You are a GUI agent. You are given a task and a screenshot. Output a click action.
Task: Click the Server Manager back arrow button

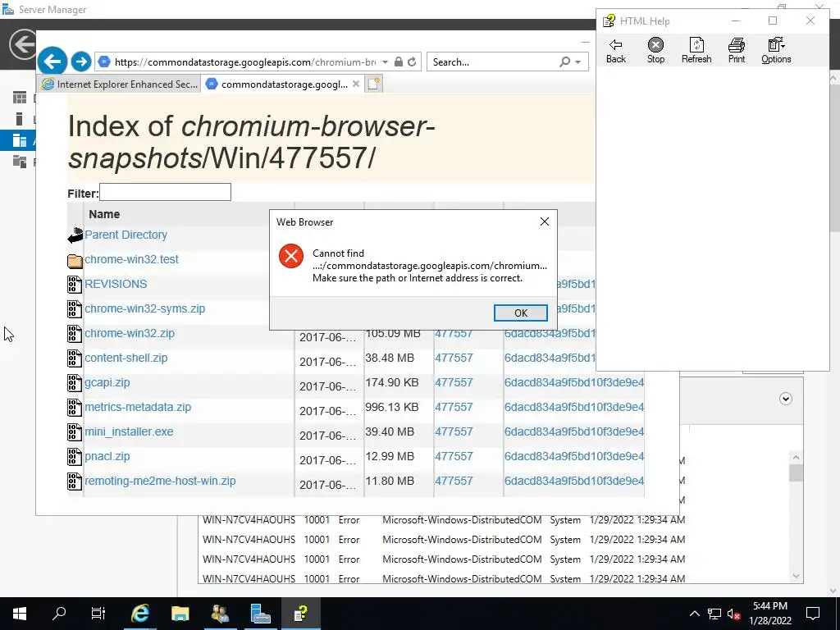[x=22, y=44]
